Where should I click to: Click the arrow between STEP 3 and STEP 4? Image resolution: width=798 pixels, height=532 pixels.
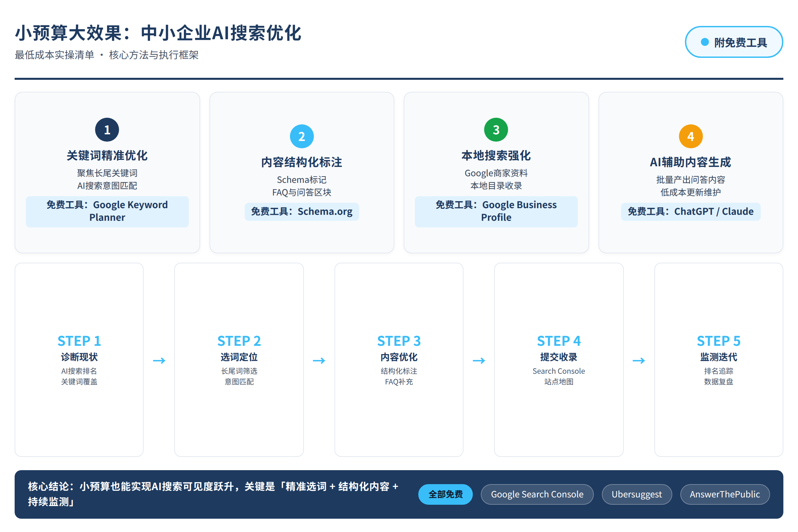pyautogui.click(x=479, y=361)
